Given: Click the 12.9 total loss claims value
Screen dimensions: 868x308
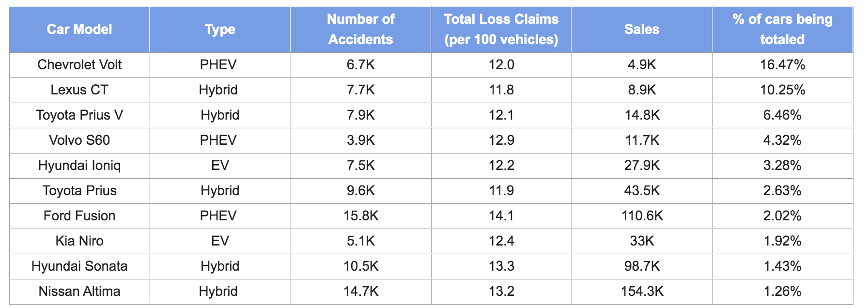Looking at the screenshot, I should tap(501, 140).
